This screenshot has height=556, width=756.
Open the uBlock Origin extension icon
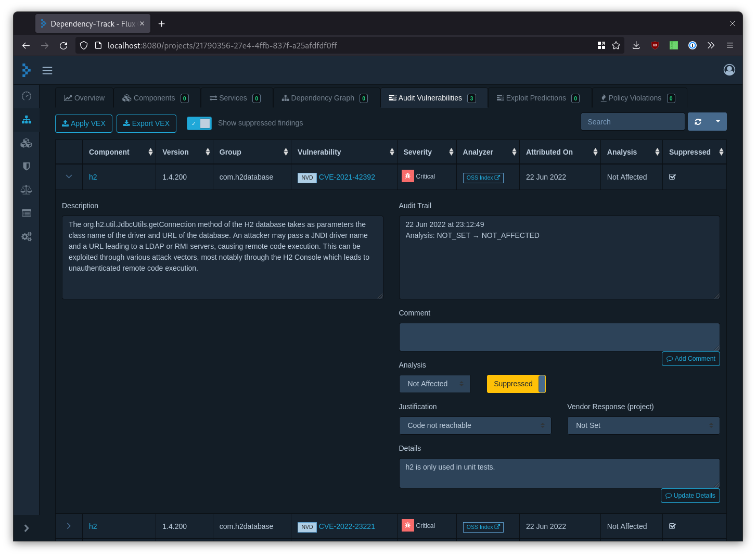point(655,46)
